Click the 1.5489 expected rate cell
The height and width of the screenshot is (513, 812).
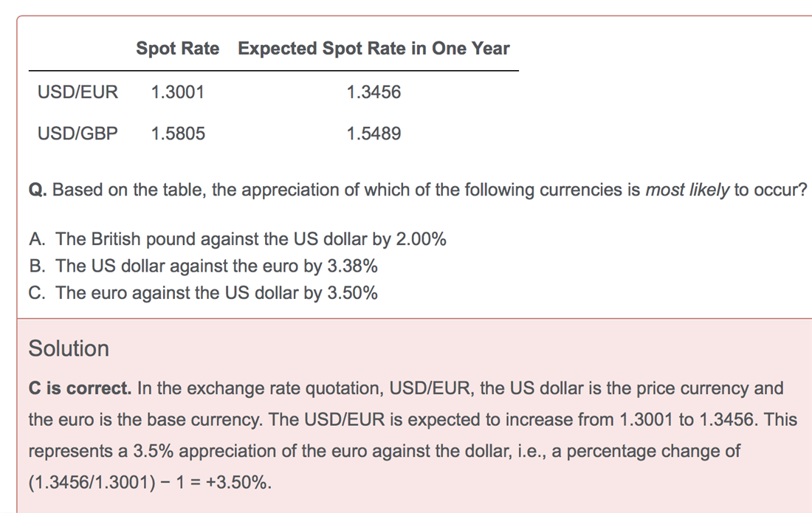(x=374, y=134)
